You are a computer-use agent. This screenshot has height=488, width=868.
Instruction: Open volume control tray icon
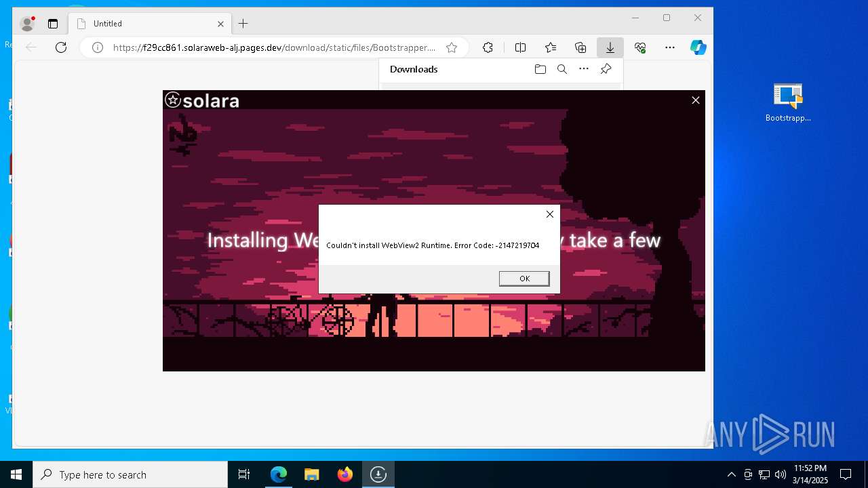click(x=781, y=474)
